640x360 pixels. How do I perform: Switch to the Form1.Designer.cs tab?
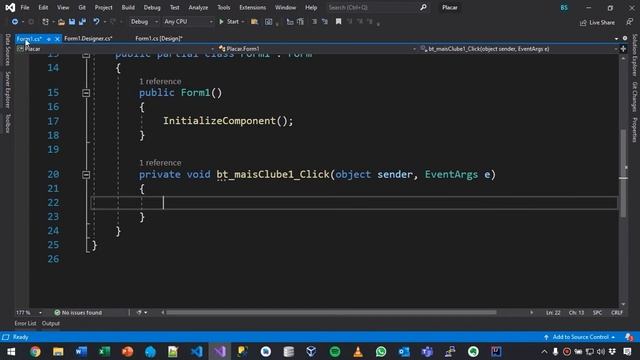(x=88, y=38)
